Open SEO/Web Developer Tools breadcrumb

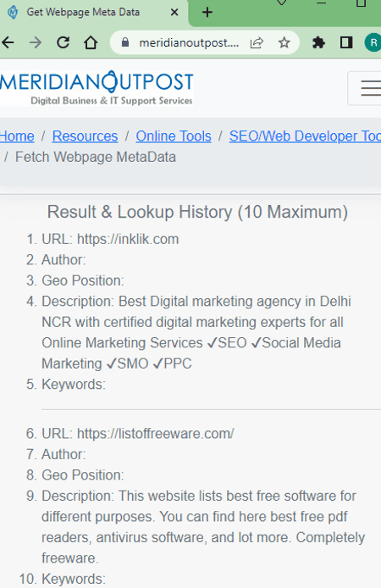point(305,136)
